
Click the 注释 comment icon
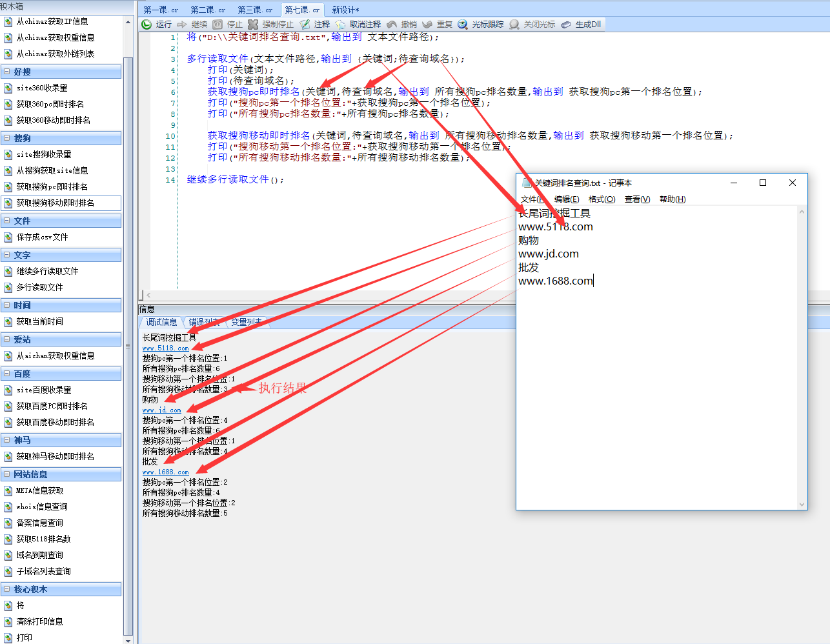coord(305,25)
